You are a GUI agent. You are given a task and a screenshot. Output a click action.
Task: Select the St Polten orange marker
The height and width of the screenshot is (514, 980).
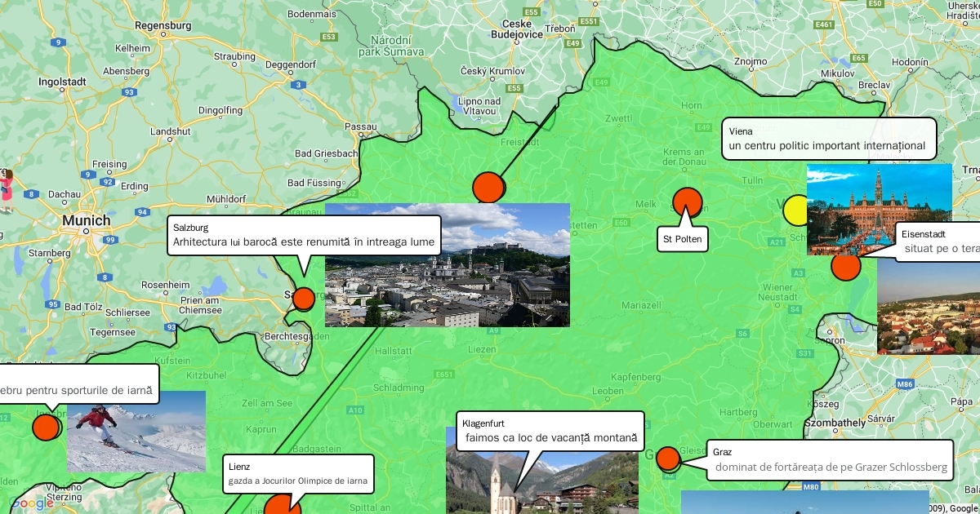[688, 202]
